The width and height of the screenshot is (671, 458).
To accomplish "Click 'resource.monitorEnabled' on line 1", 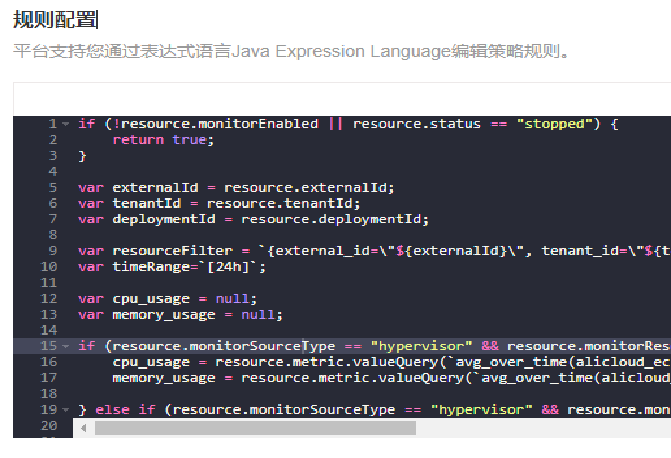I will click(220, 124).
